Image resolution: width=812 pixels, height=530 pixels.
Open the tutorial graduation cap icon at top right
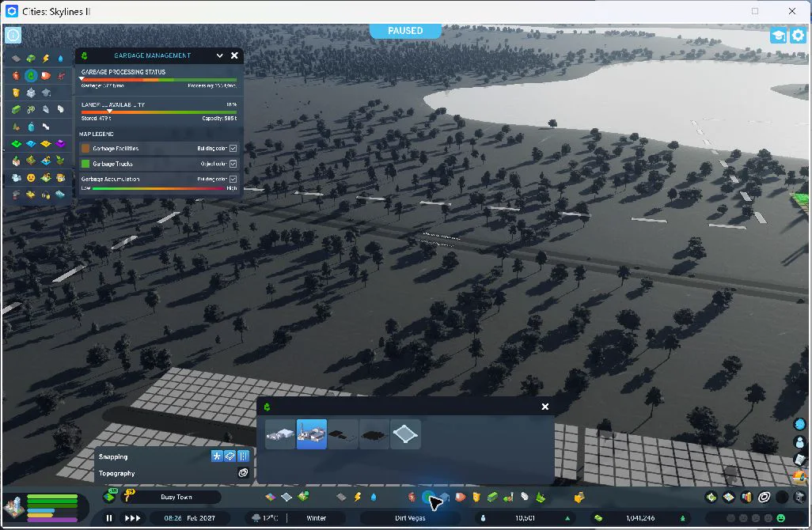[x=778, y=35]
